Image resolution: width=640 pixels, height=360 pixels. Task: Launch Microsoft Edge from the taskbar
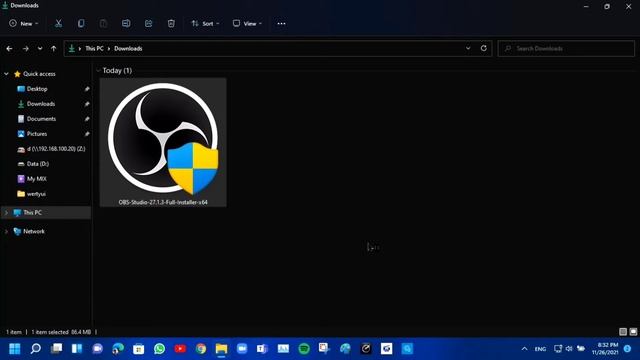(118, 349)
